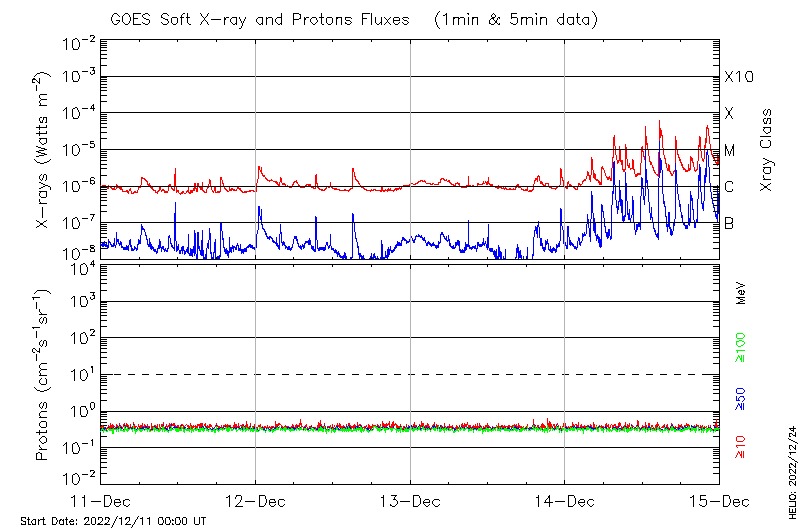Click the 11-Dec date tick label

coord(101,500)
